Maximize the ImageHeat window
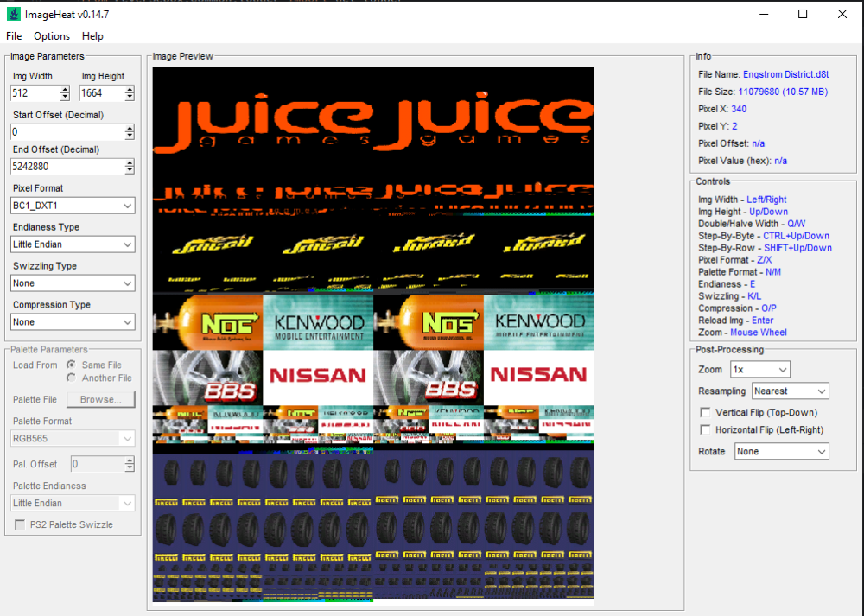This screenshot has width=864, height=616. coord(803,14)
